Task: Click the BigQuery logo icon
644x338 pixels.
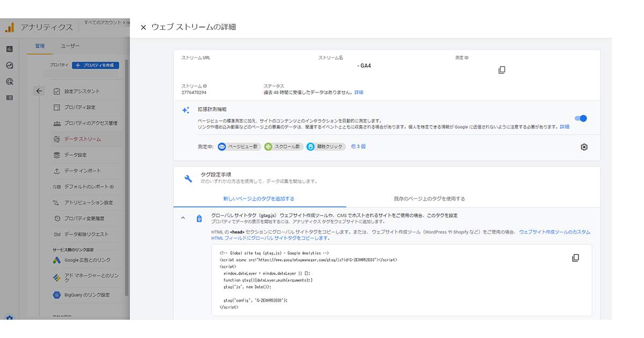Action: pyautogui.click(x=57, y=295)
